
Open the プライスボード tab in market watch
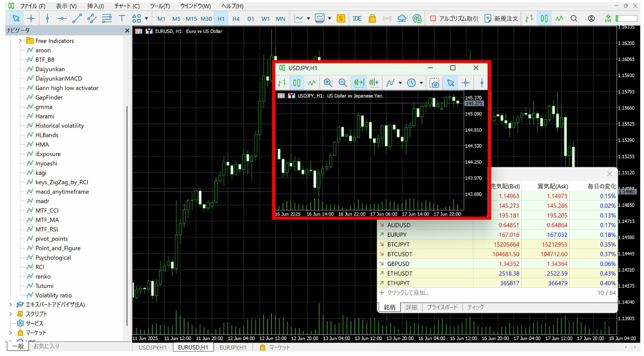click(442, 307)
